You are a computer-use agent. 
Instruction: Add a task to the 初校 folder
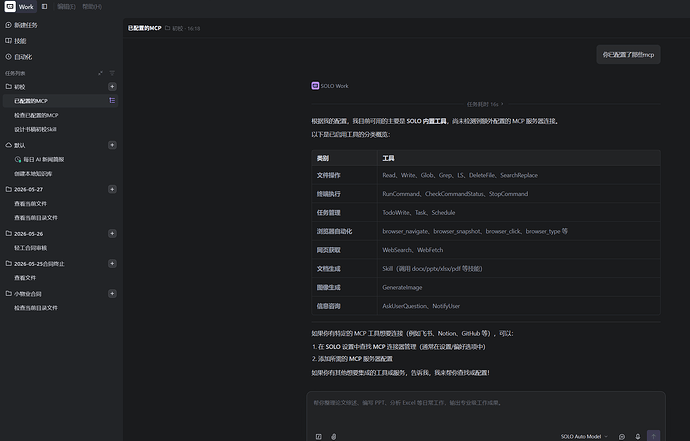112,87
